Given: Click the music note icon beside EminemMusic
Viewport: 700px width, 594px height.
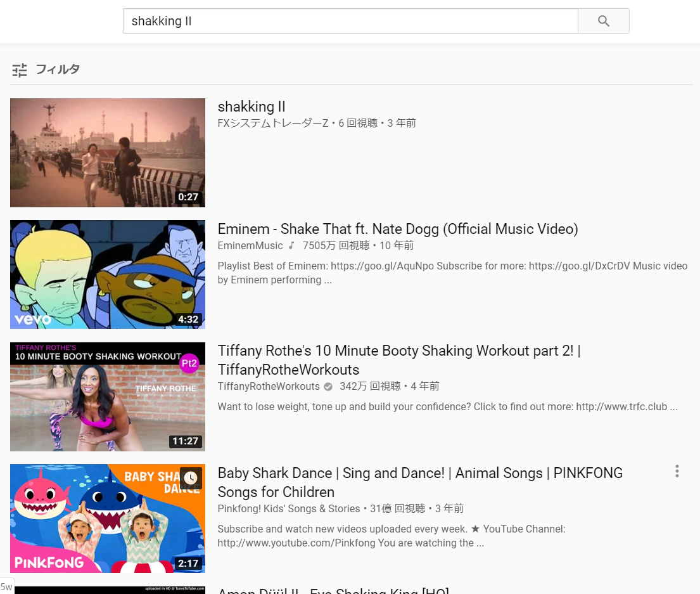Looking at the screenshot, I should (x=291, y=245).
